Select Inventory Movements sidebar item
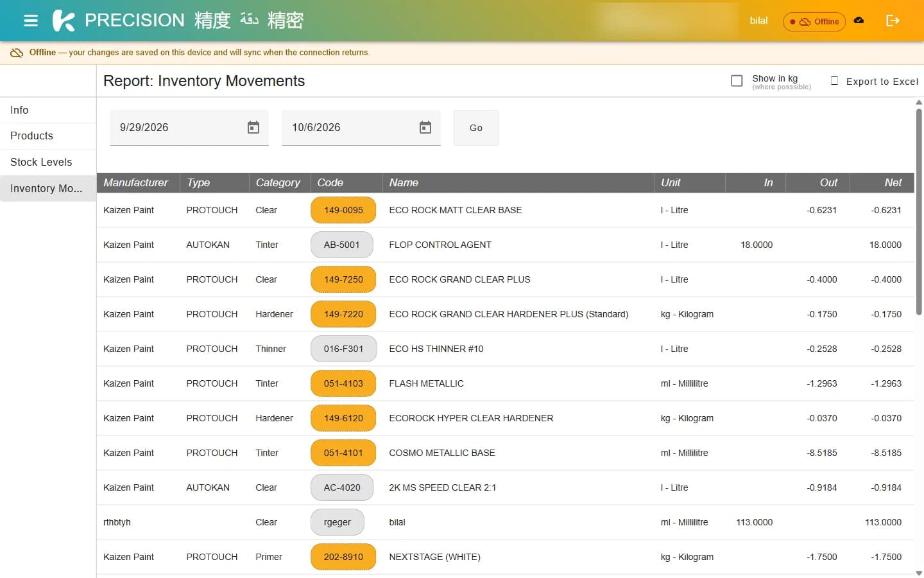The image size is (924, 578). pos(48,188)
